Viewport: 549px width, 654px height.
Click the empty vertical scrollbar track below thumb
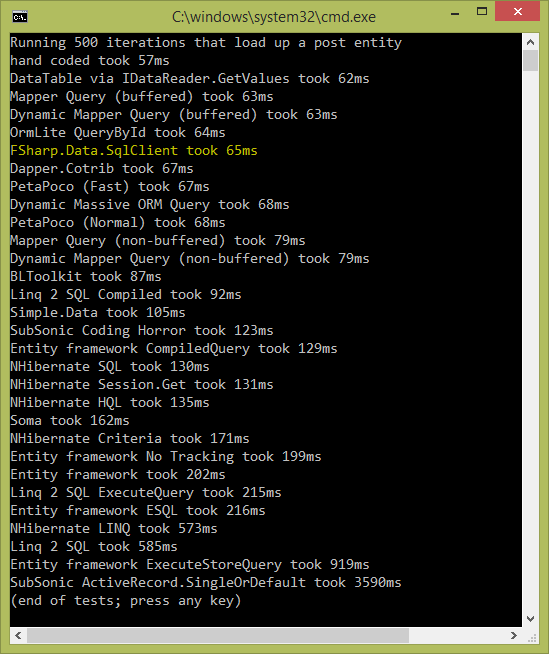(x=530, y=341)
